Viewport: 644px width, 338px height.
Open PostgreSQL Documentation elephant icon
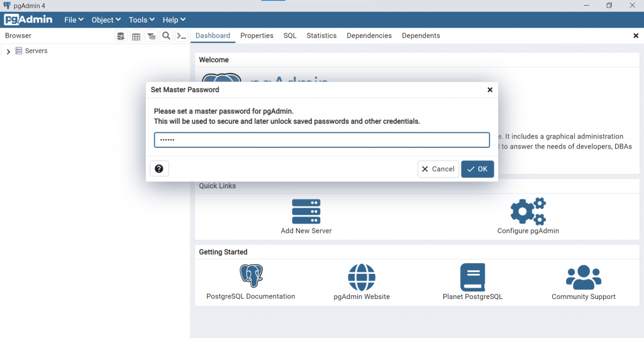coord(251,276)
